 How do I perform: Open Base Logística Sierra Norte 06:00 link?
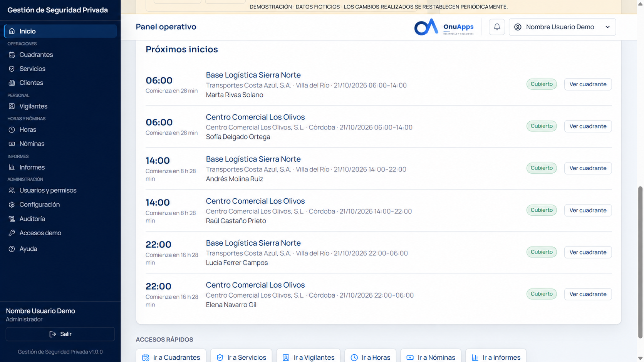point(253,75)
